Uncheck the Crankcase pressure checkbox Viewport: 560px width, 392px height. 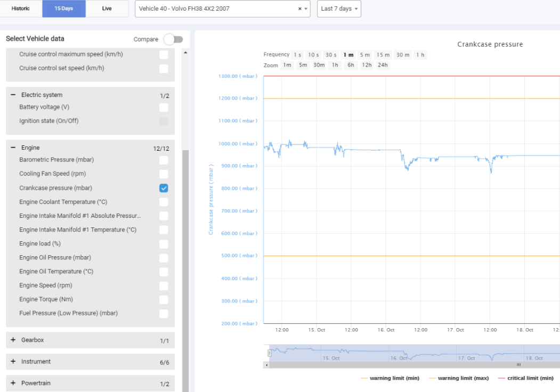tap(164, 188)
